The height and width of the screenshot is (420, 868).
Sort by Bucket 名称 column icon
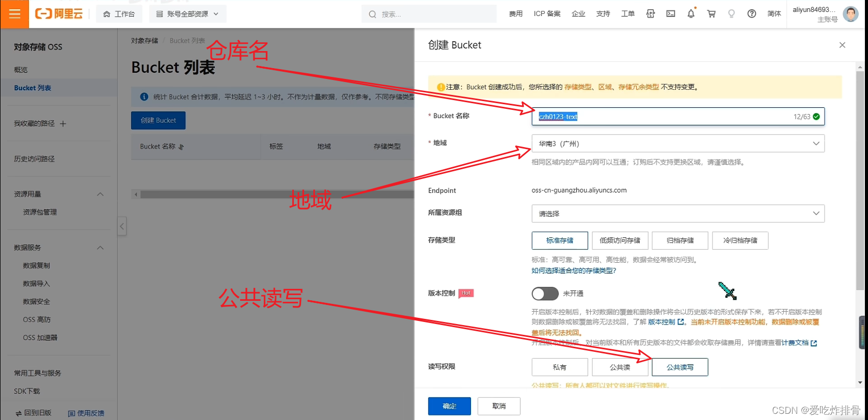point(181,147)
